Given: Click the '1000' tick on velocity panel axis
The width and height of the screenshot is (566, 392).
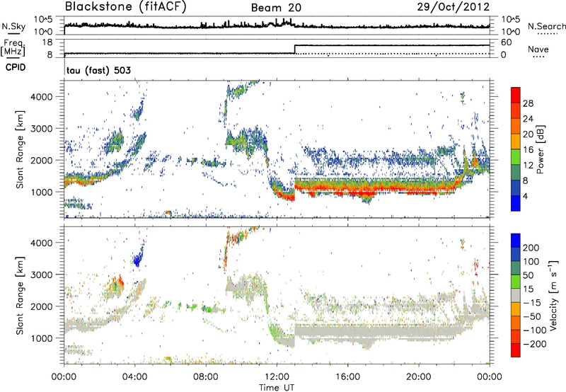Looking at the screenshot, I should [x=41, y=338].
